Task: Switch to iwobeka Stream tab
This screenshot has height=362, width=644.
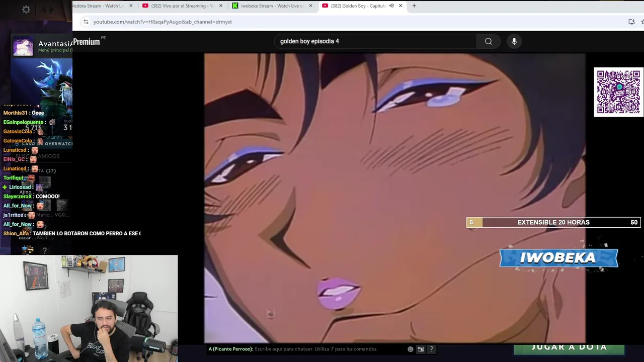Action: click(x=272, y=6)
